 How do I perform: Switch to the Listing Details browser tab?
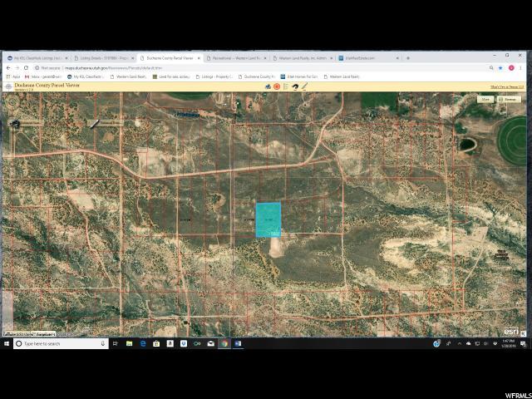tap(104, 58)
